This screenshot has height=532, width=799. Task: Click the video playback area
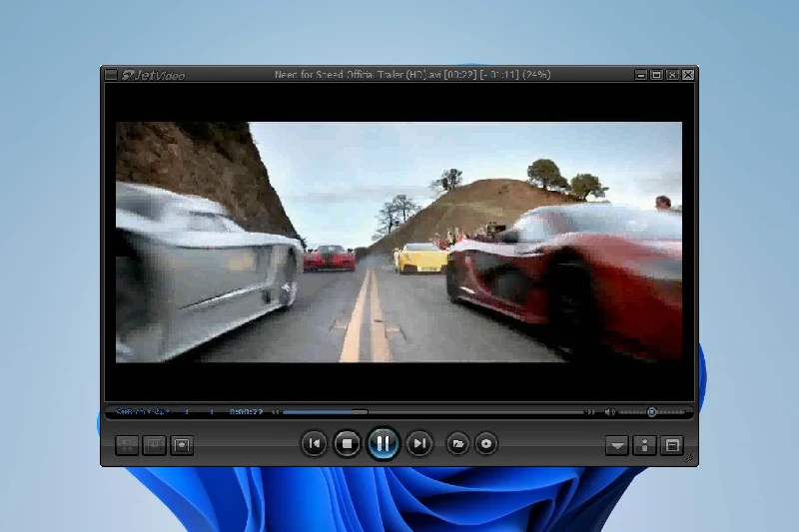[399, 243]
